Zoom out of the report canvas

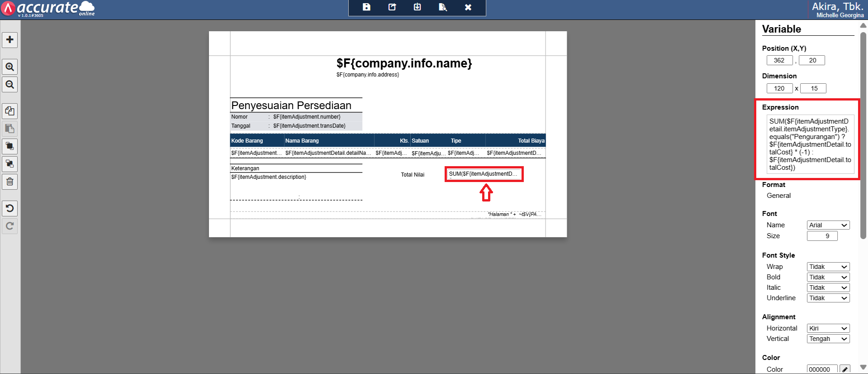tap(10, 85)
